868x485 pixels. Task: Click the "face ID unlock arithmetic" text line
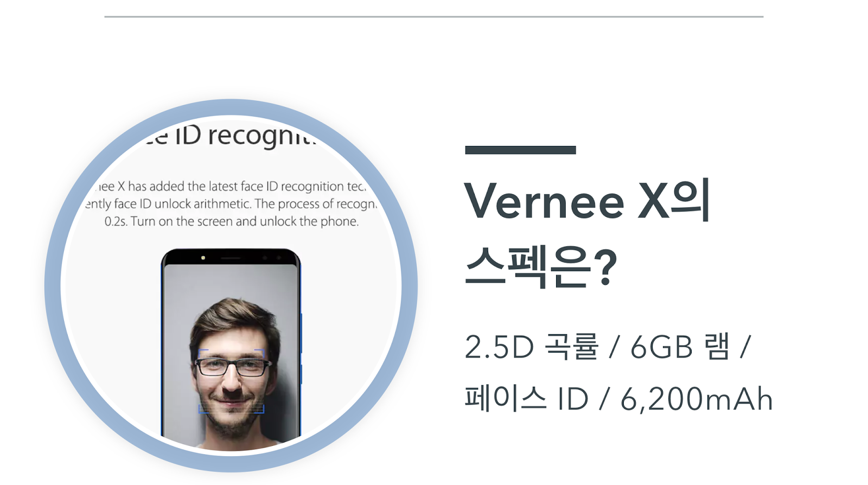pos(231,204)
